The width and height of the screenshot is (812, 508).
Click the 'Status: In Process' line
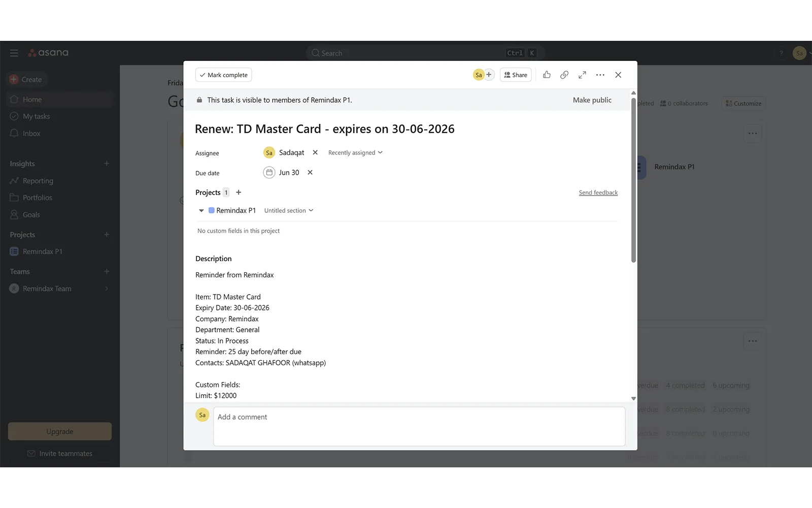click(x=222, y=341)
